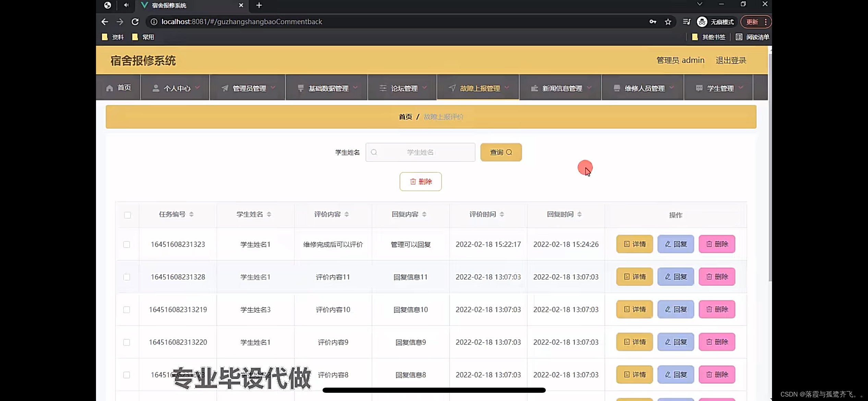The height and width of the screenshot is (401, 868).
Task: Check the row 16451608231328 checkbox
Action: coord(126,277)
